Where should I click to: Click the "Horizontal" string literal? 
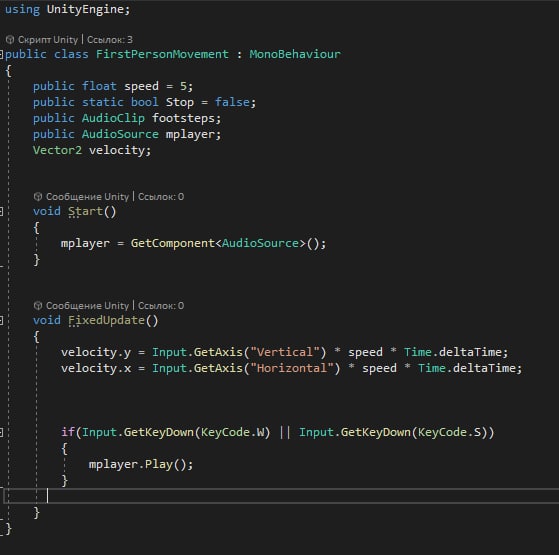coord(292,368)
